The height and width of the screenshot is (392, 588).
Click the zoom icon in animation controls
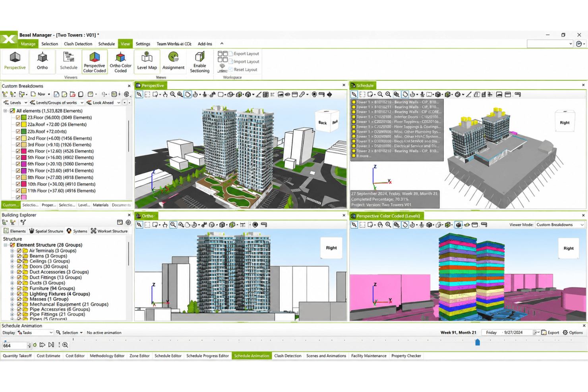[x=65, y=345]
